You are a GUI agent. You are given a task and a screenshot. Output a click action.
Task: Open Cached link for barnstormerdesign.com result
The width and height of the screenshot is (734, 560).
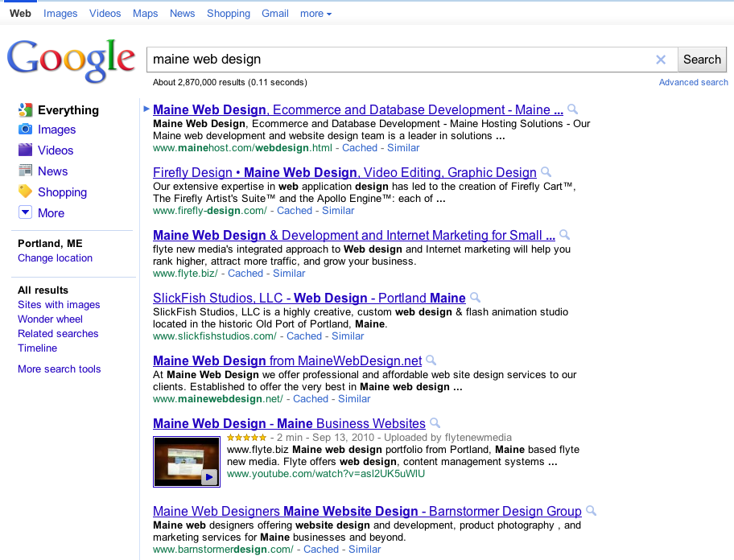pos(321,550)
